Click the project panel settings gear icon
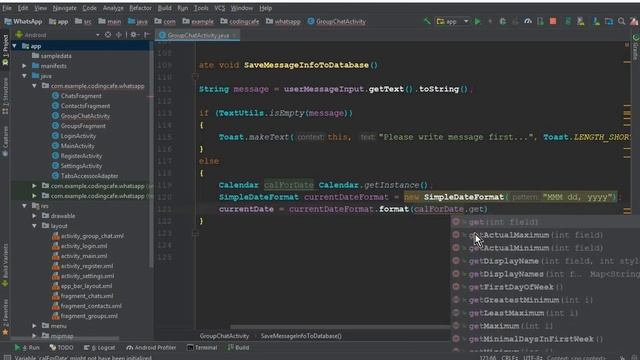The width and height of the screenshot is (640, 360). click(133, 35)
